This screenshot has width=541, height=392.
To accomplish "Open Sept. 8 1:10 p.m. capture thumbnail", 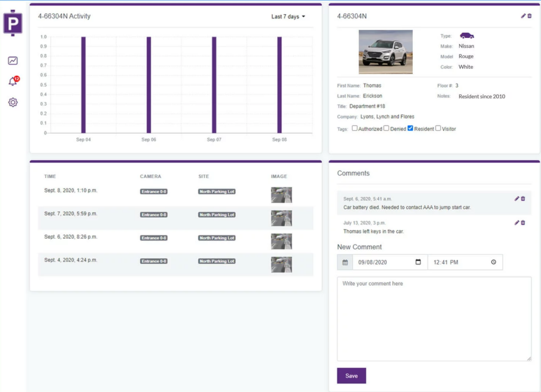I will [281, 195].
